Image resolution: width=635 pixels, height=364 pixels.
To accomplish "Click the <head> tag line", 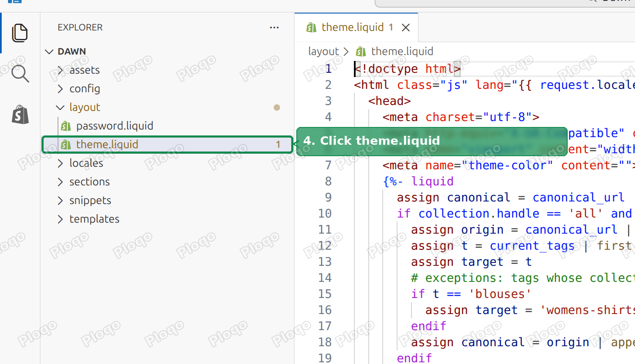I will [x=389, y=101].
